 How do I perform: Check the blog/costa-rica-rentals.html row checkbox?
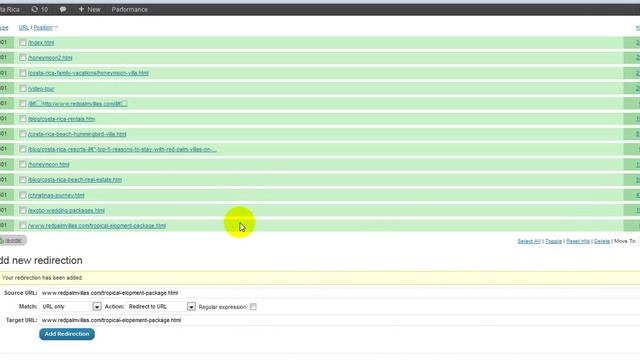tap(22, 119)
